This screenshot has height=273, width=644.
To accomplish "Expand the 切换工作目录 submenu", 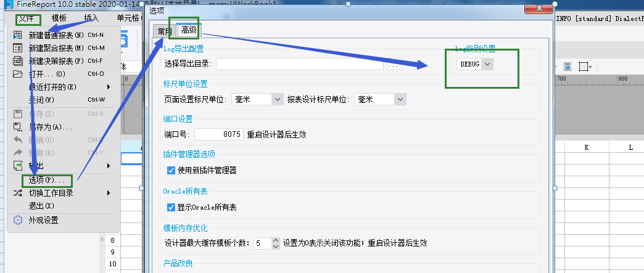I will point(109,193).
